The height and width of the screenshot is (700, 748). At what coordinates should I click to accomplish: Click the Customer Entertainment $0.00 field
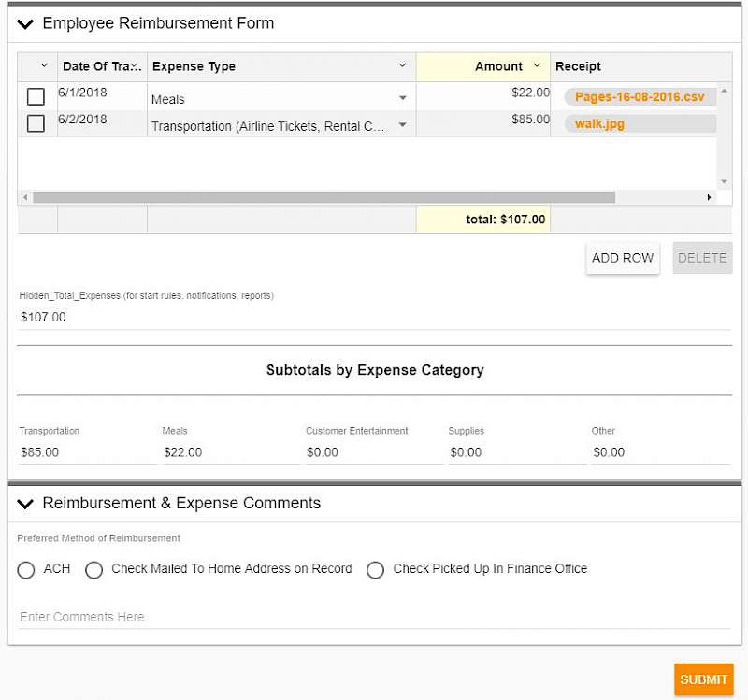click(x=374, y=452)
